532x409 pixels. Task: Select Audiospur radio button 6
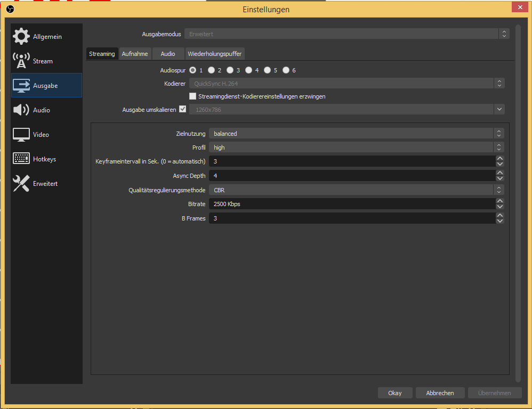pos(286,70)
